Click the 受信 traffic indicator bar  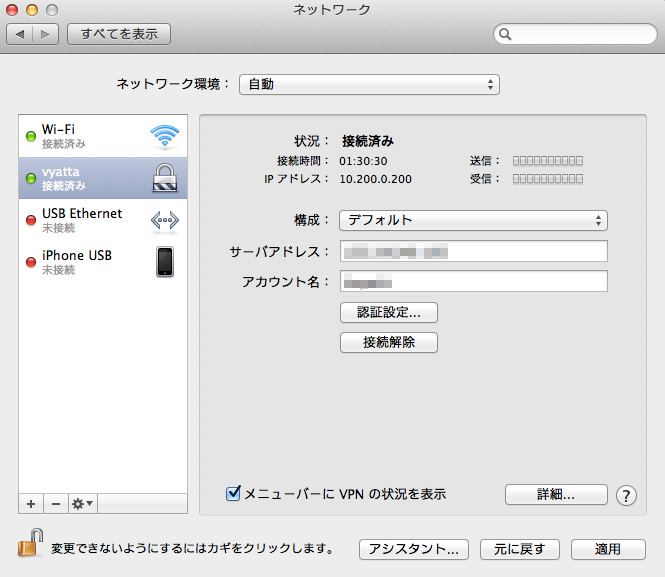point(548,179)
